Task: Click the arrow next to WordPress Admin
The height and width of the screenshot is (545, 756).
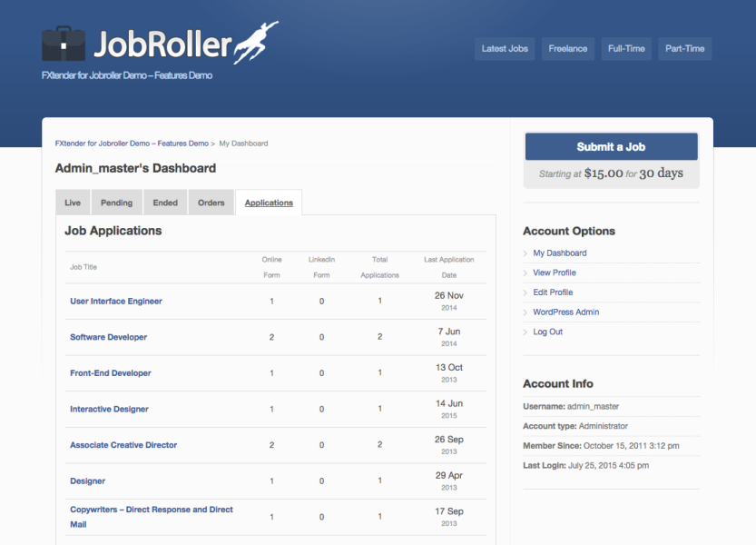Action: pos(527,312)
